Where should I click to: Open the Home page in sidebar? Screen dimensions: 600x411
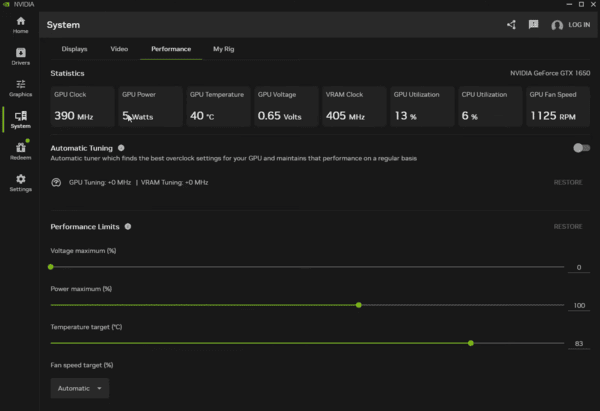(x=20, y=25)
